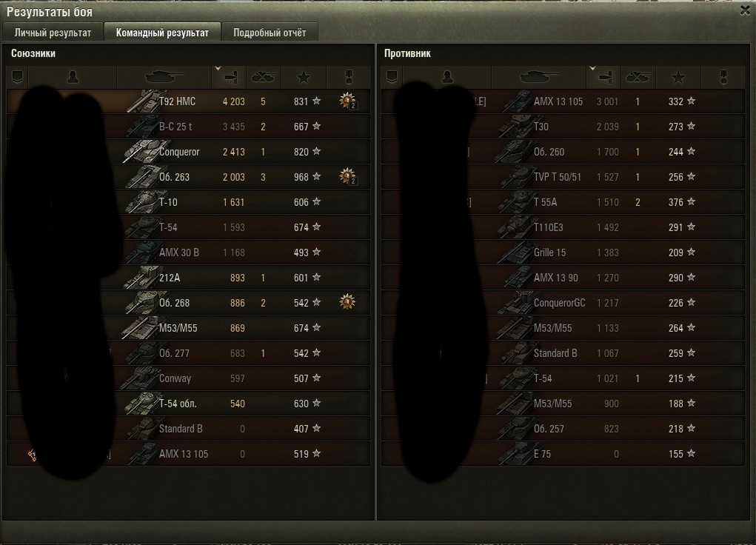Click the T92 HMC medal award icon
The image size is (756, 545).
click(x=347, y=101)
